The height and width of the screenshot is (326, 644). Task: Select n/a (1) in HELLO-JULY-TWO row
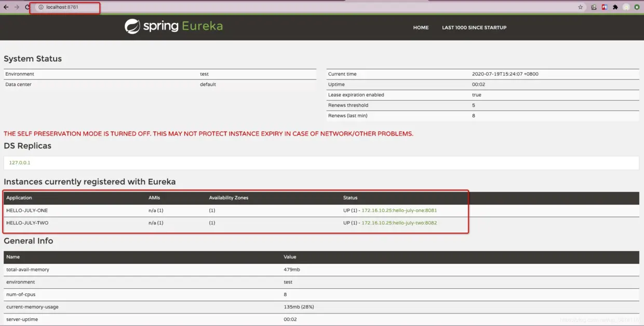[x=156, y=223]
